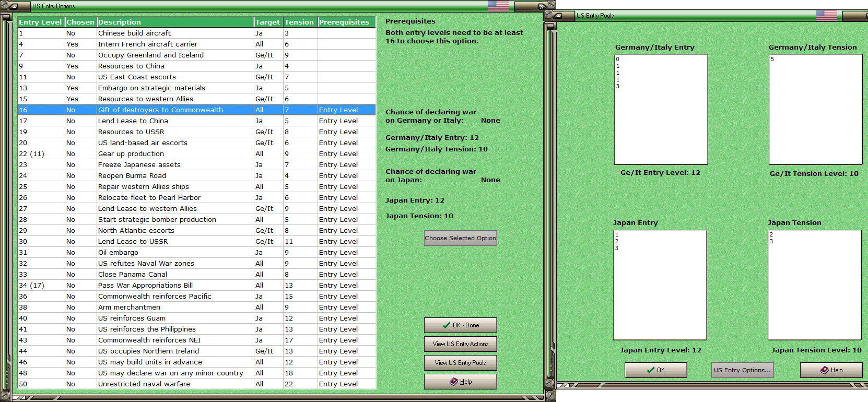This screenshot has width=868, height=402.
Task: Select 'Freeze Japanese assets' row
Action: pos(196,164)
